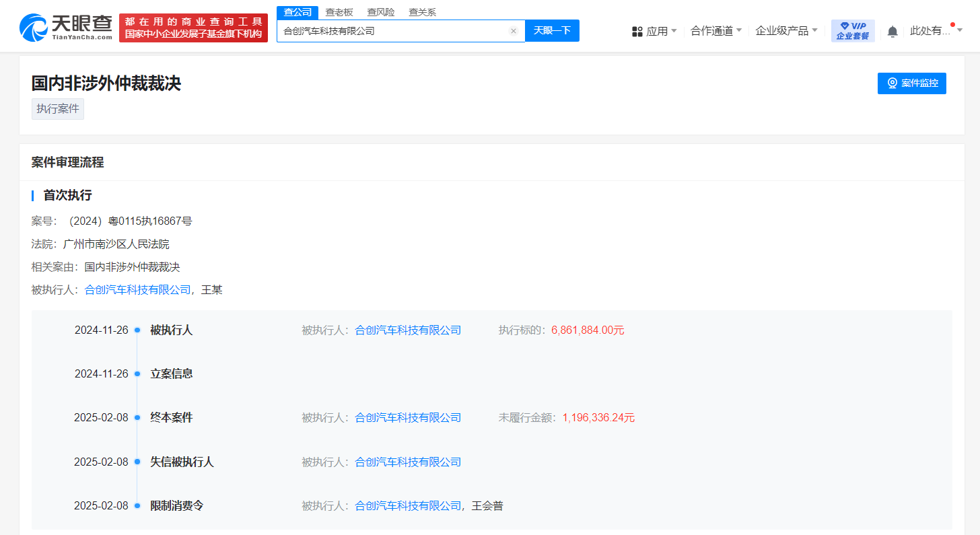Open company link in 限制消费令 row
Image resolution: width=980 pixels, height=535 pixels.
(408, 506)
